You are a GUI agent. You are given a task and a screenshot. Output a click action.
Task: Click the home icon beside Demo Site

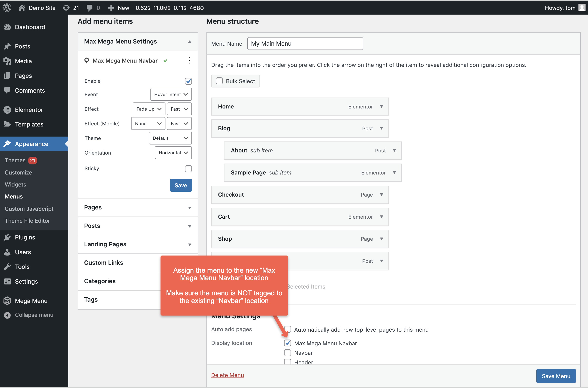click(22, 8)
